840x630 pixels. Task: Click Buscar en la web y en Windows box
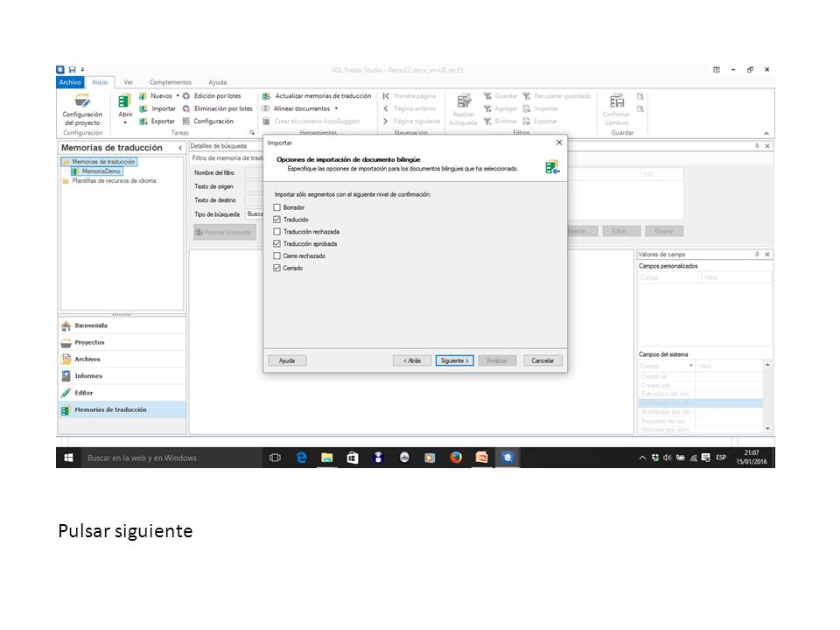171,458
